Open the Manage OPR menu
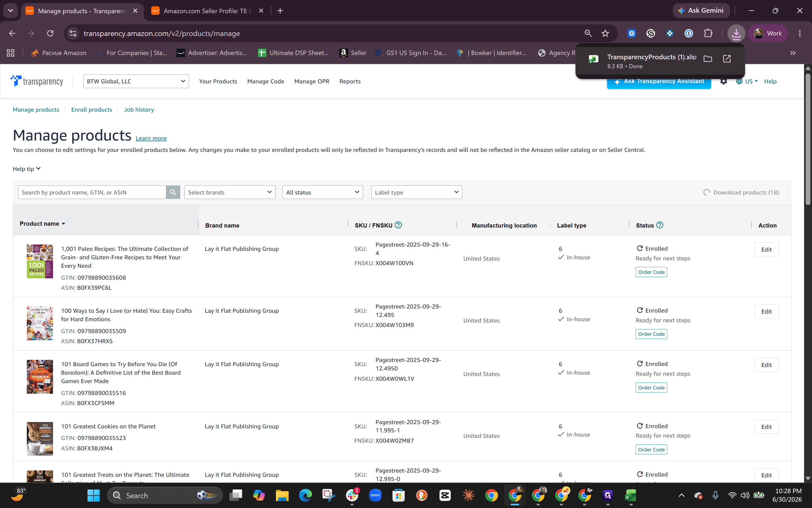 (311, 81)
